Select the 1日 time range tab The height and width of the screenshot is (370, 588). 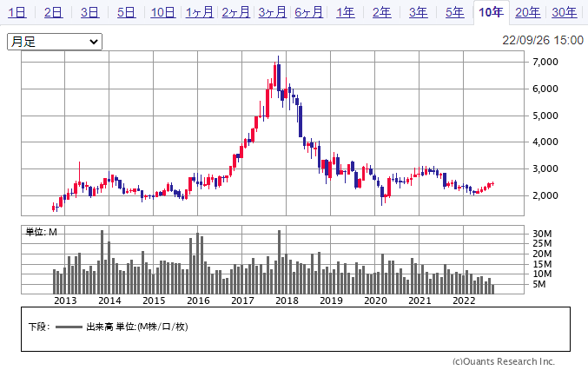tap(17, 13)
